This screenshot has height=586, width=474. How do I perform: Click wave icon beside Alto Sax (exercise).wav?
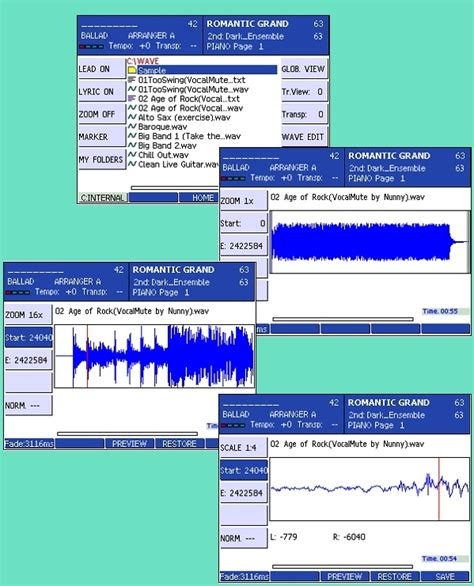pyautogui.click(x=132, y=117)
